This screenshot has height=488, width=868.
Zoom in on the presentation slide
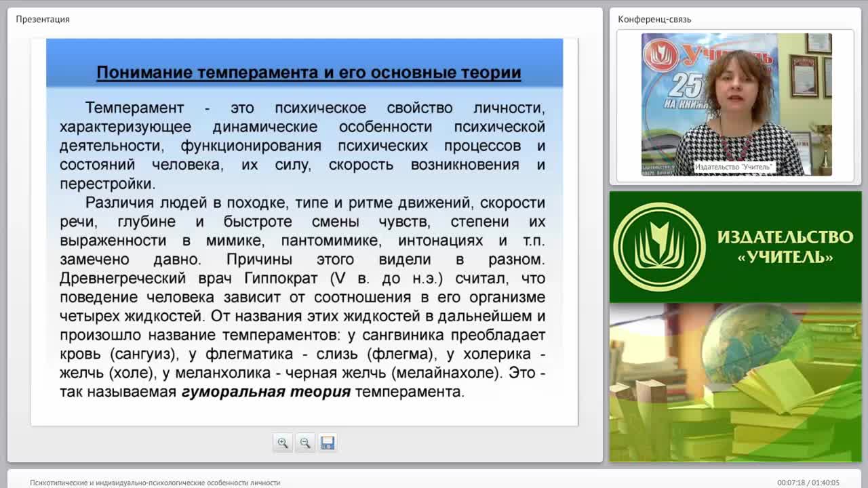[x=283, y=443]
